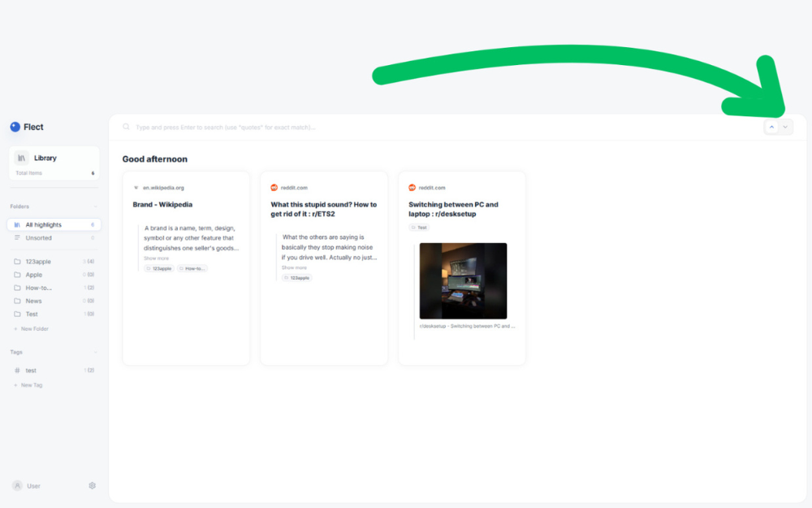Expand 'Show more' on r/ETS2 card
The image size is (812, 508).
tap(294, 267)
